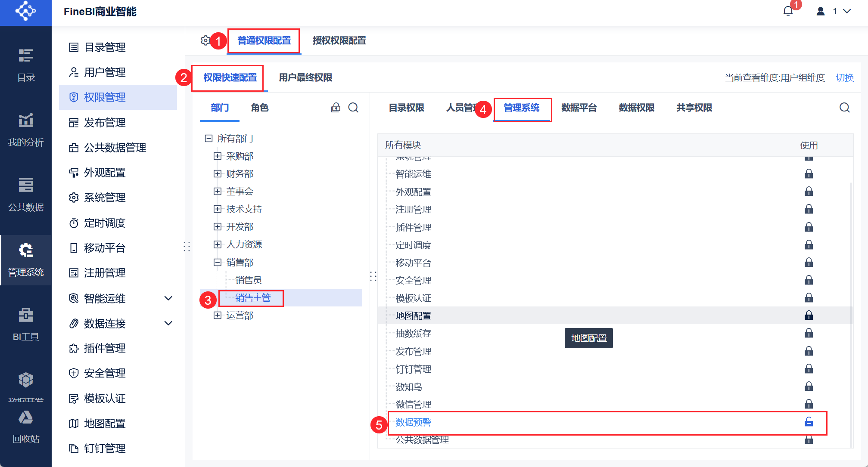Viewport: 868px width, 467px height.
Task: Click search icon in permissions panel
Action: [844, 108]
